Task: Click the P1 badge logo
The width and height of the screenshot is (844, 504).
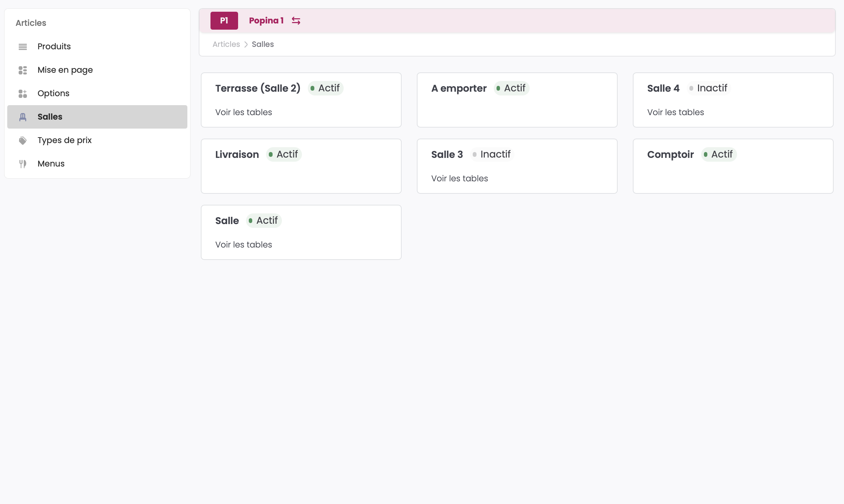Action: (224, 21)
